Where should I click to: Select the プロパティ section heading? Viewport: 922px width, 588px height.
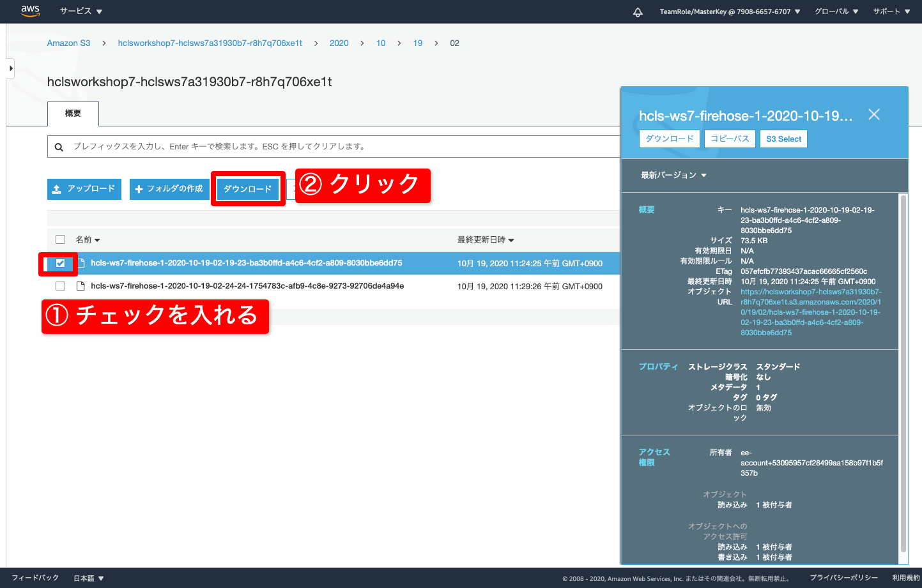pos(658,366)
